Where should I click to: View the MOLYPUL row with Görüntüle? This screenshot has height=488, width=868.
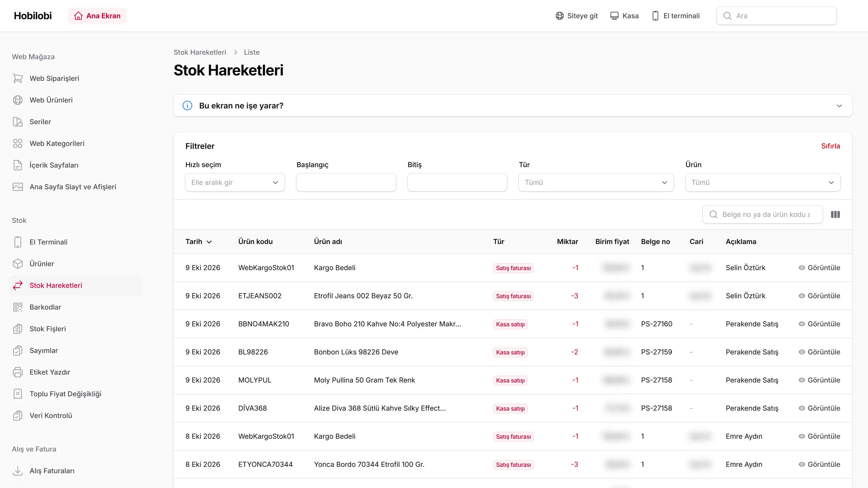pyautogui.click(x=819, y=380)
